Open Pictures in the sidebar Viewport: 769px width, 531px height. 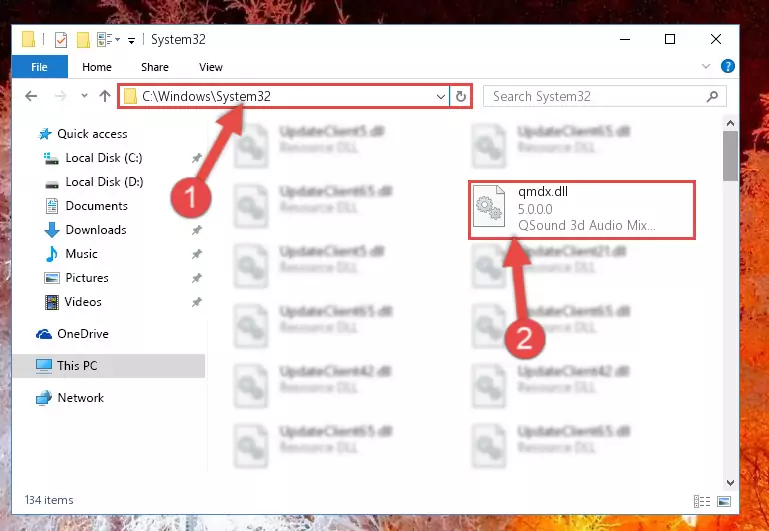coord(87,278)
